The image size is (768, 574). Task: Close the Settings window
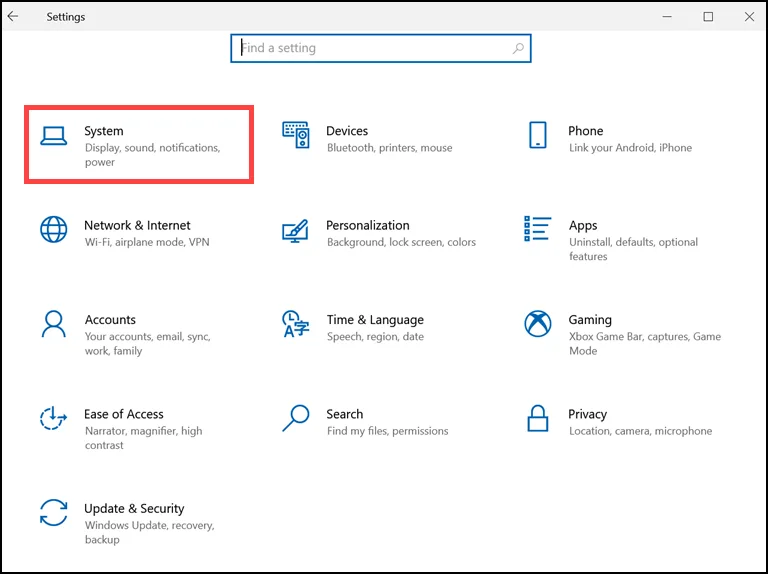[749, 17]
